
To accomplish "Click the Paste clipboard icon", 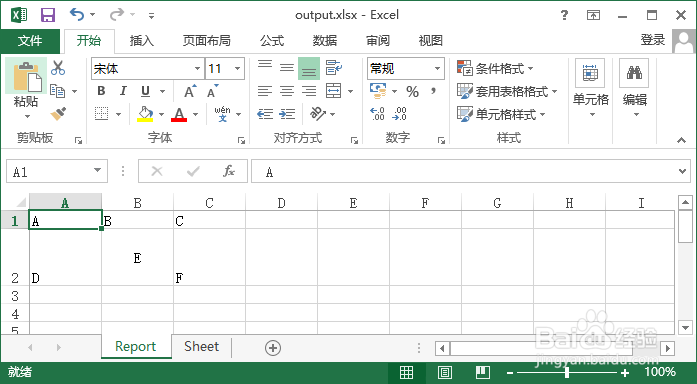I will tap(28, 76).
